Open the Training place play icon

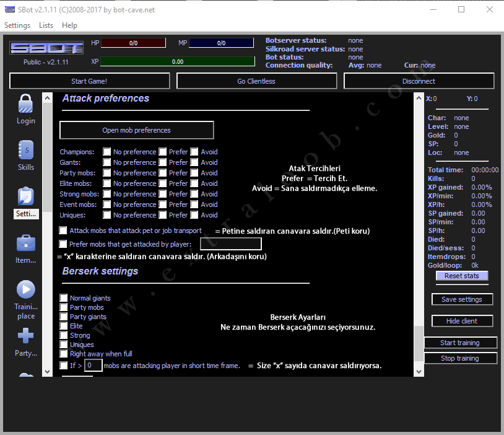[x=26, y=289]
